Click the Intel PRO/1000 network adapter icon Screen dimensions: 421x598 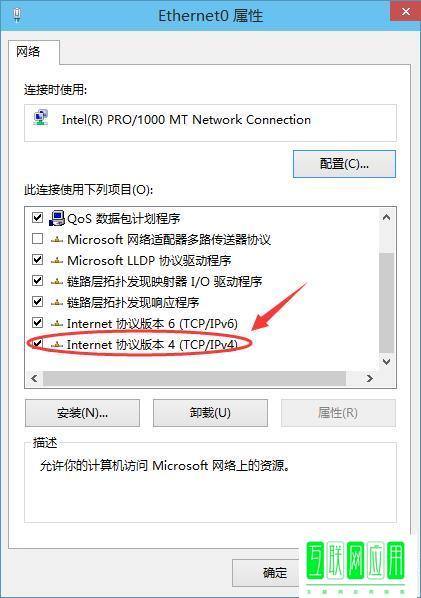tap(41, 118)
